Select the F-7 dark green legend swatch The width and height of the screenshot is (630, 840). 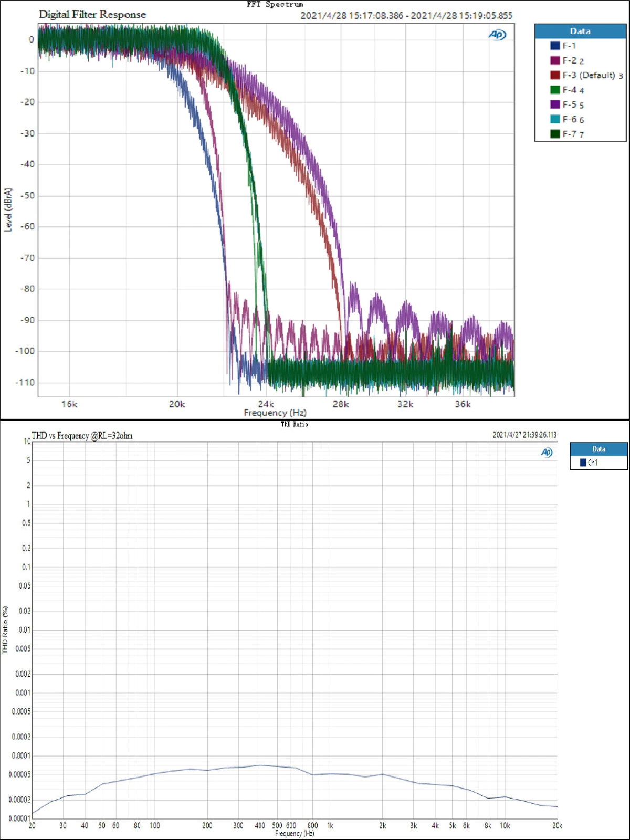point(555,134)
